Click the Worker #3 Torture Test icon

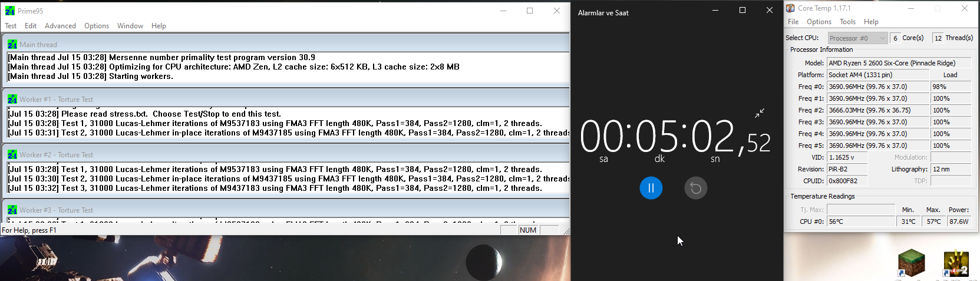[x=12, y=210]
